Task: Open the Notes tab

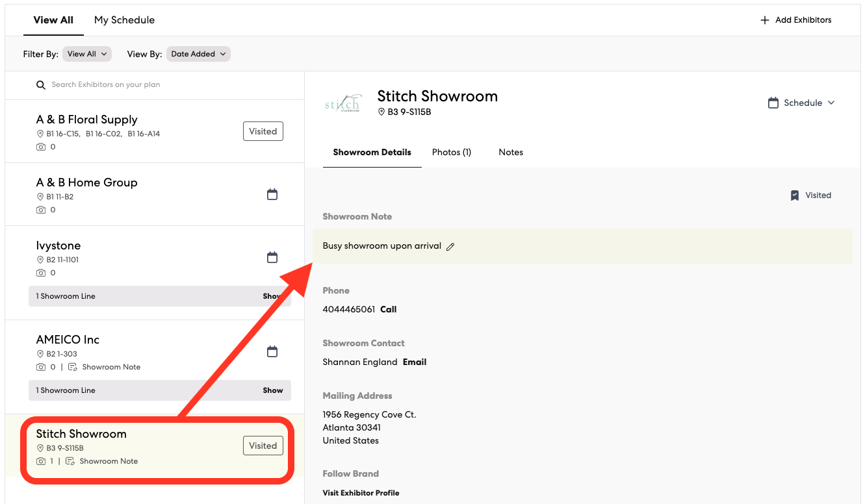Action: [x=511, y=152]
